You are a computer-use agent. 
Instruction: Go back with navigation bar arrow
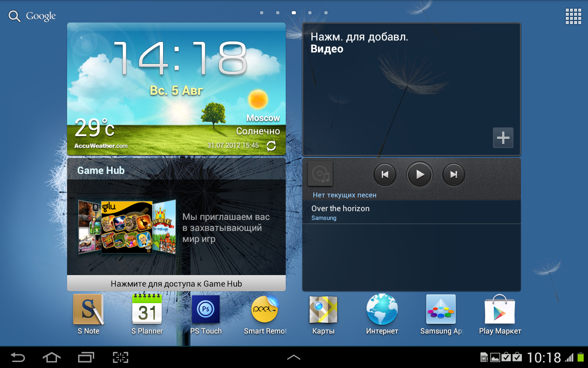pyautogui.click(x=18, y=357)
